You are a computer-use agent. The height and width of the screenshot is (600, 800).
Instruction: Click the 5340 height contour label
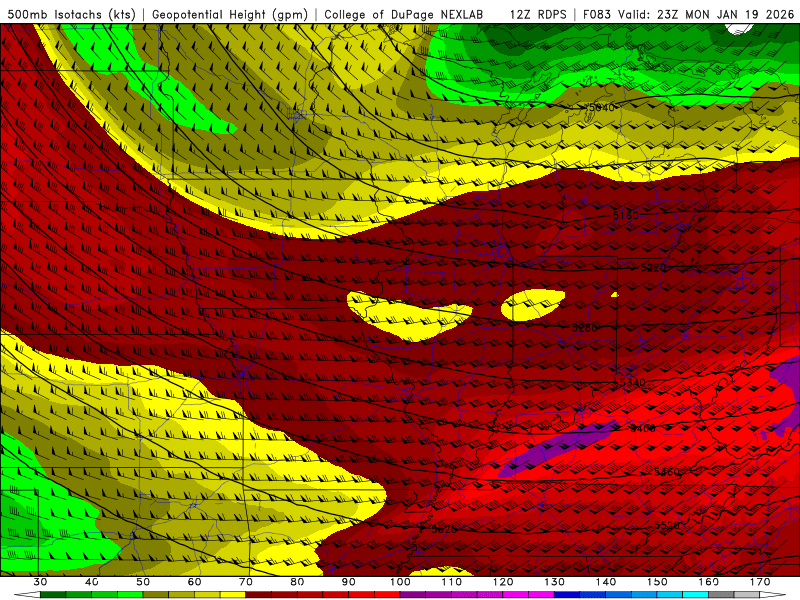632,382
